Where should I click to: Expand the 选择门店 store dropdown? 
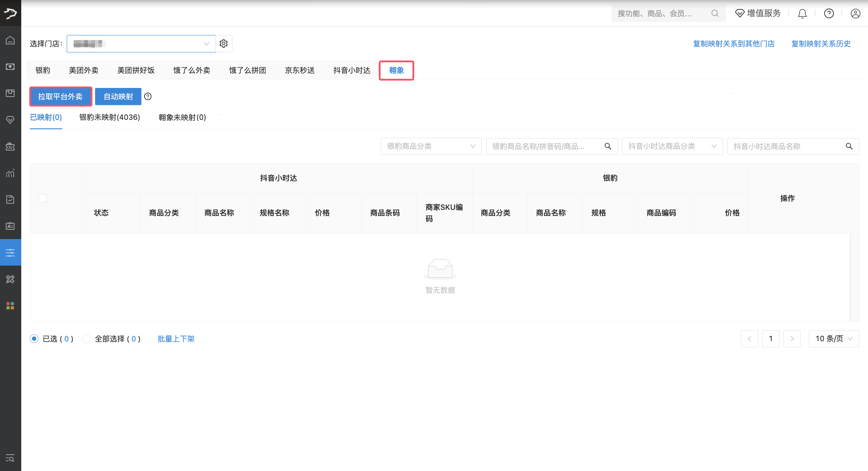point(141,44)
